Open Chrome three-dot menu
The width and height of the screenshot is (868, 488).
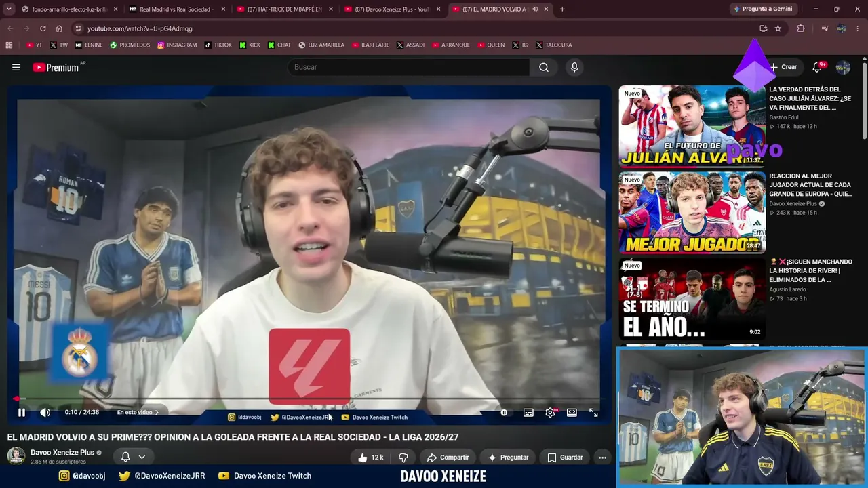pyautogui.click(x=858, y=28)
